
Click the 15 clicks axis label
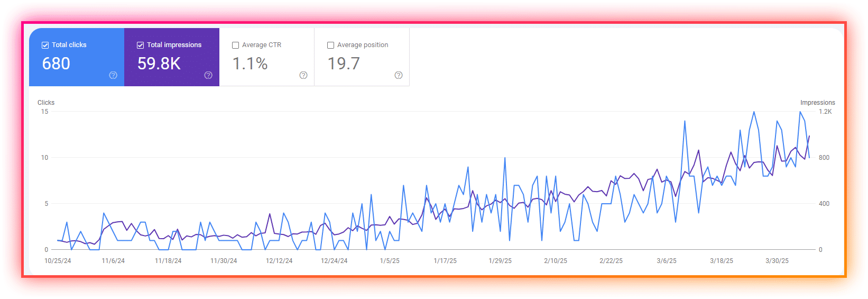tap(45, 112)
